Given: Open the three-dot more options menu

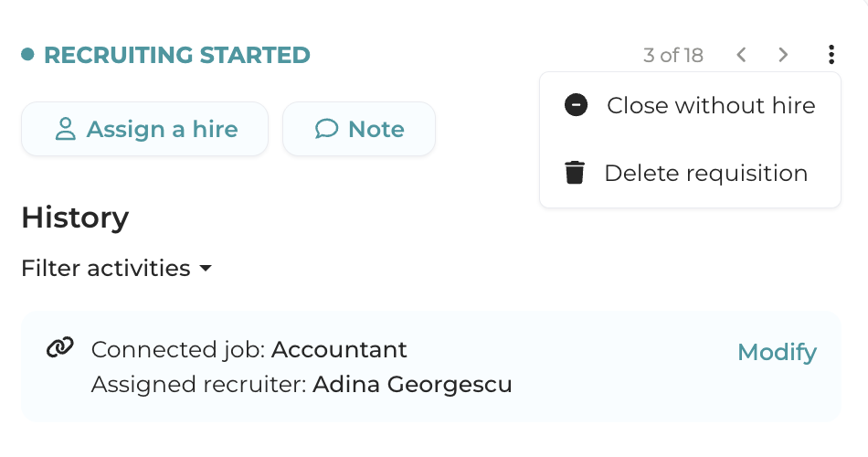Looking at the screenshot, I should [831, 55].
